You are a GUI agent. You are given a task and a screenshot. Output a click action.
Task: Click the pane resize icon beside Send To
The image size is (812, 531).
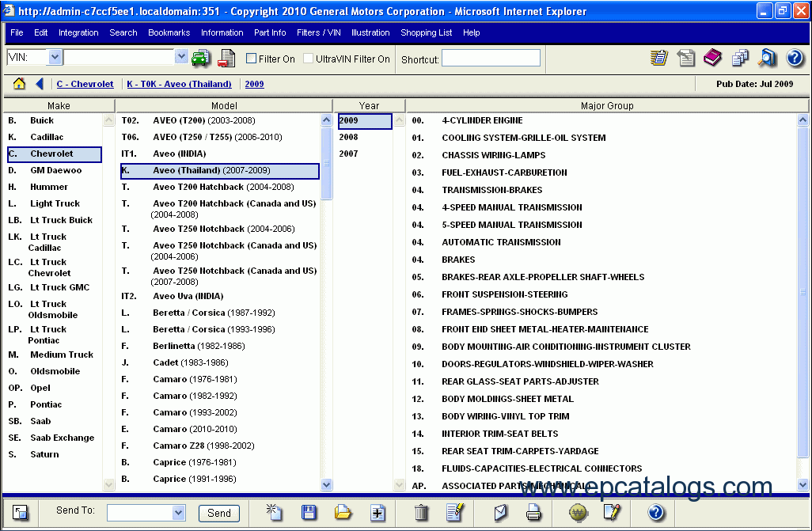click(x=21, y=513)
